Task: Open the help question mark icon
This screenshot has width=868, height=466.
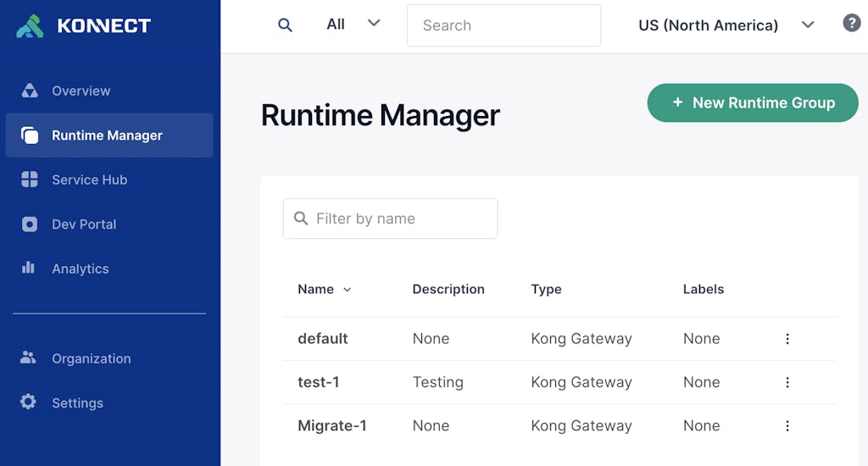Action: pyautogui.click(x=851, y=24)
